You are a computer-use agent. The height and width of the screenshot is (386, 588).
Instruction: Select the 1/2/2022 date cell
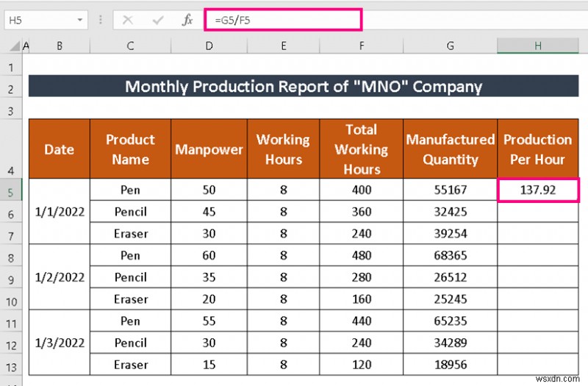coord(60,277)
